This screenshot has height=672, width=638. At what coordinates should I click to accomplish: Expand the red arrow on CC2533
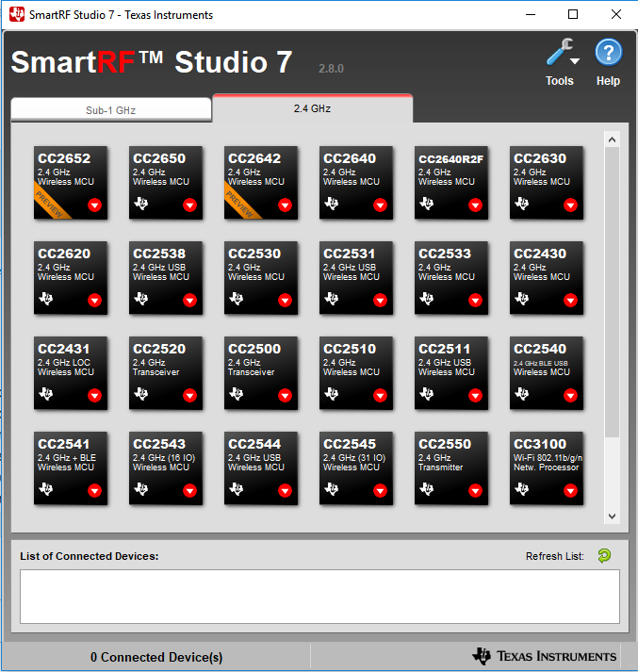click(x=475, y=300)
